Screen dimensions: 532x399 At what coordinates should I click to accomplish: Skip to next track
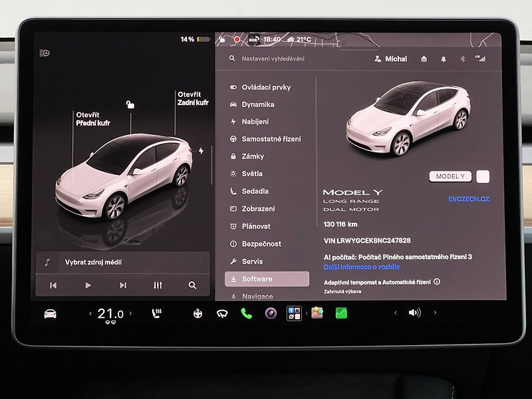123,285
